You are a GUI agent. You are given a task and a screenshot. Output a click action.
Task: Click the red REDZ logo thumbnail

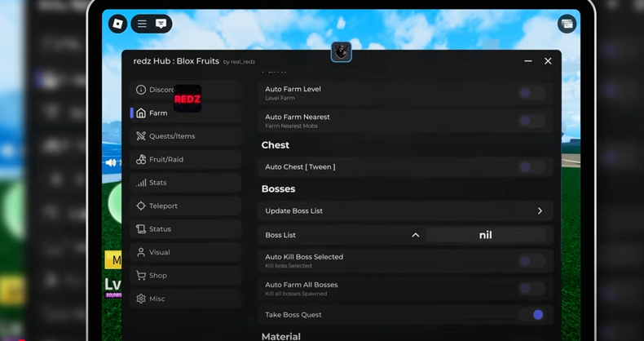point(187,99)
